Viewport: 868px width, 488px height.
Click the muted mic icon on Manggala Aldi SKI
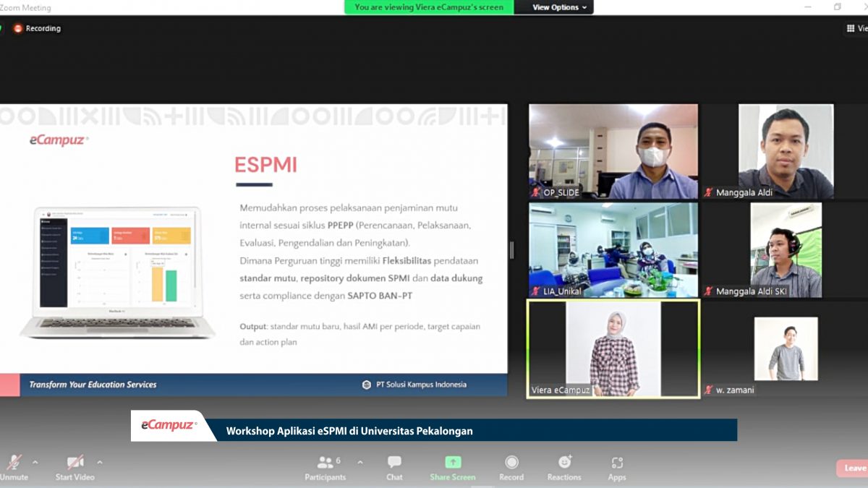click(708, 291)
